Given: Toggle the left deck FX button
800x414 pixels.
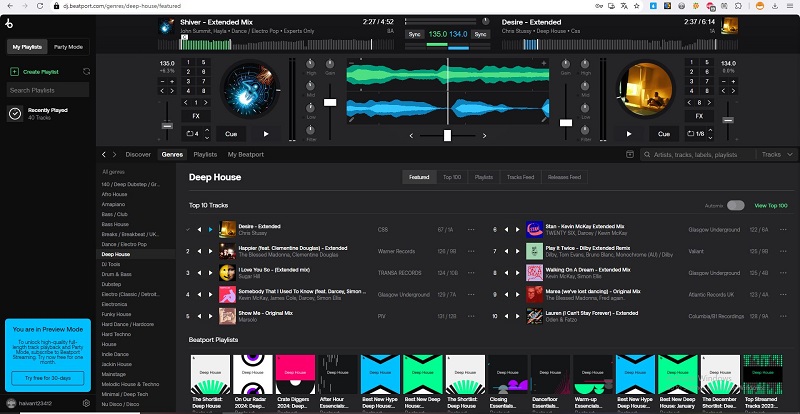Looking at the screenshot, I should coord(196,116).
